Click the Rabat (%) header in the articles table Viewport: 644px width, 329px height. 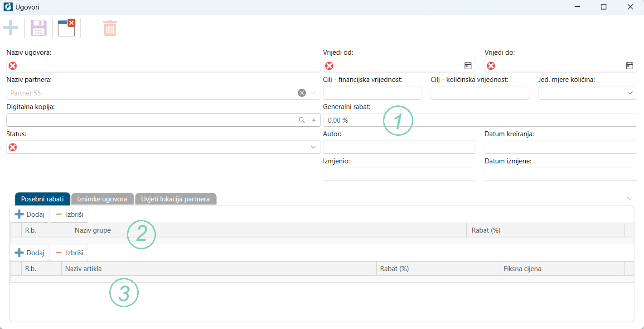[x=438, y=268]
